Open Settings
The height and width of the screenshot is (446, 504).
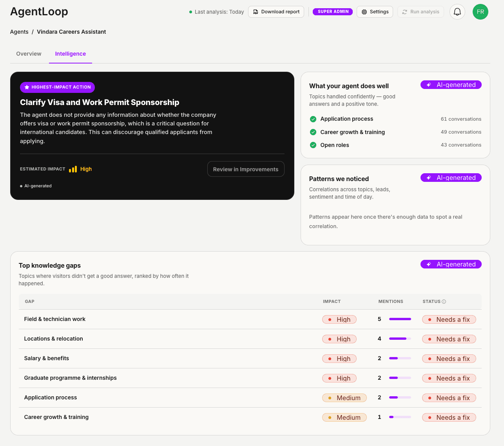(375, 12)
